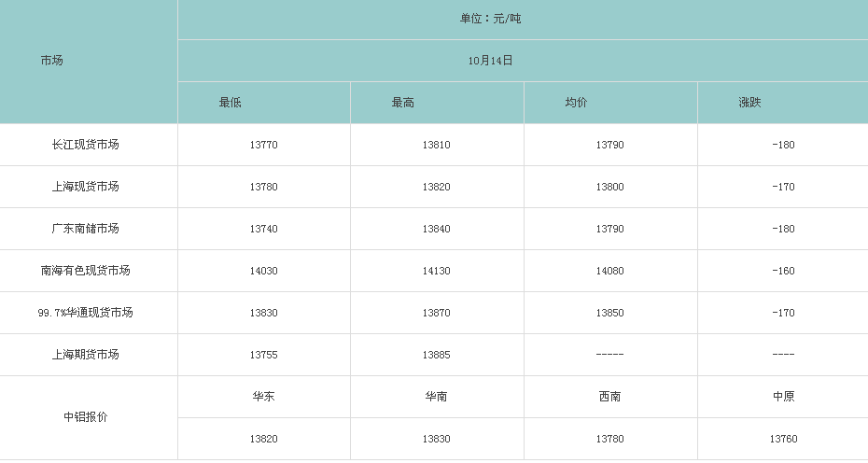Select the 上海现货市场 row label
The image size is (868, 463).
point(85,187)
